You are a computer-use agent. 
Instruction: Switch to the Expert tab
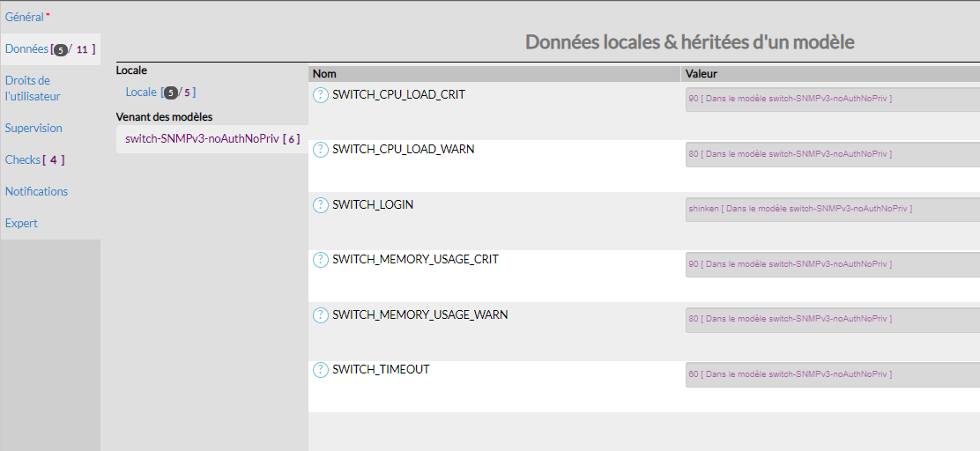pos(21,223)
